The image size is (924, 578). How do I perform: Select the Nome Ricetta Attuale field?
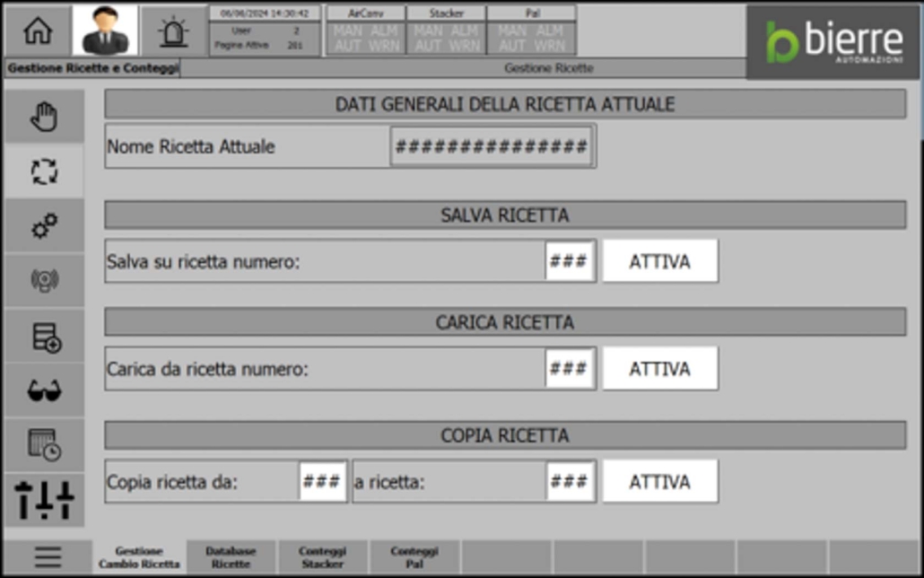[491, 146]
